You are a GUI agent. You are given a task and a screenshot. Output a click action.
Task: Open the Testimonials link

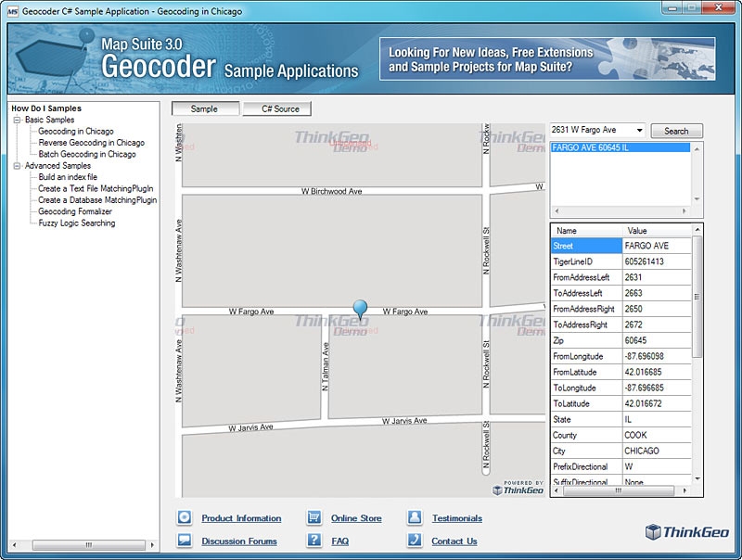pyautogui.click(x=457, y=518)
